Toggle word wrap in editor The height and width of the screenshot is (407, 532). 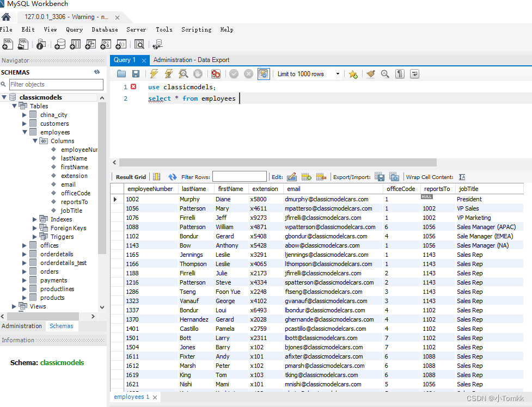414,74
